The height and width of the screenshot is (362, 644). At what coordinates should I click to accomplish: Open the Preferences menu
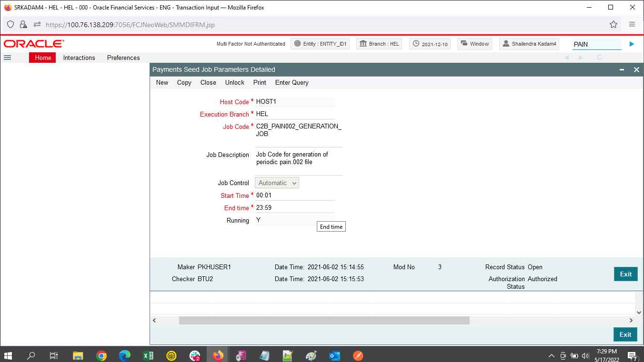click(123, 58)
